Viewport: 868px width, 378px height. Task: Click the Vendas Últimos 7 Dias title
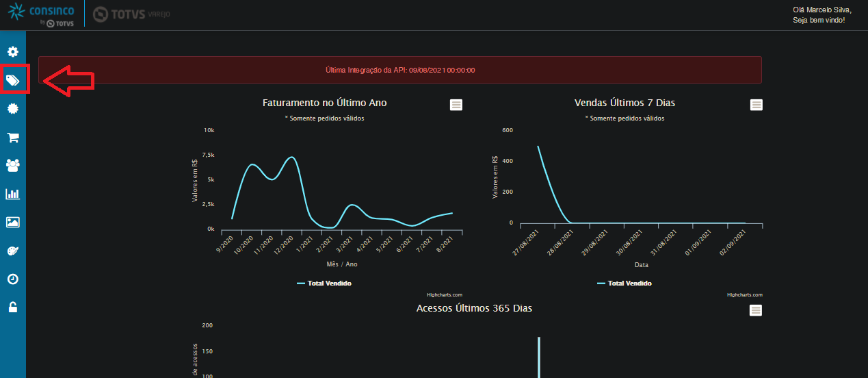625,103
